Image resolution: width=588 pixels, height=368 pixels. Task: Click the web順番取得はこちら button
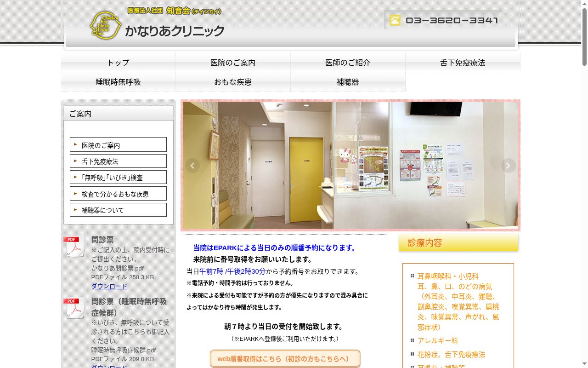[x=285, y=359]
